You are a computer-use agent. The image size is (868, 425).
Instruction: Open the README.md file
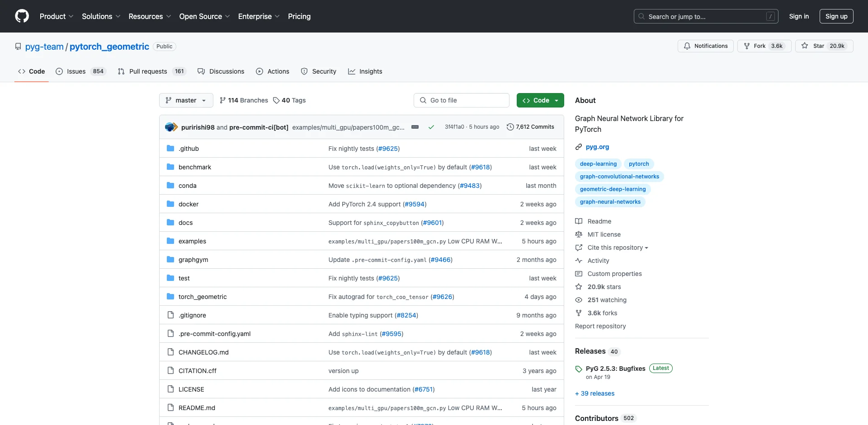click(197, 408)
